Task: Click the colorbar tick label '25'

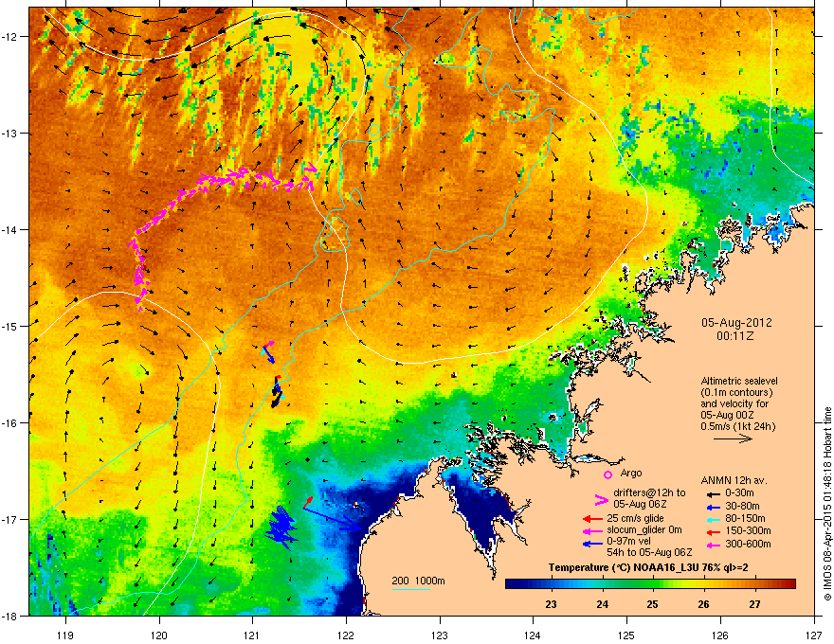Action: pos(653,604)
